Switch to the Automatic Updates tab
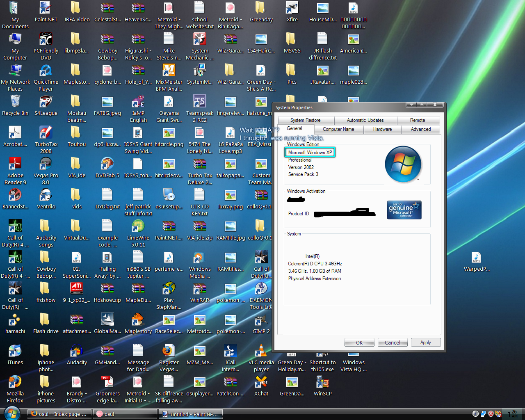The image size is (525, 420). pyautogui.click(x=365, y=120)
